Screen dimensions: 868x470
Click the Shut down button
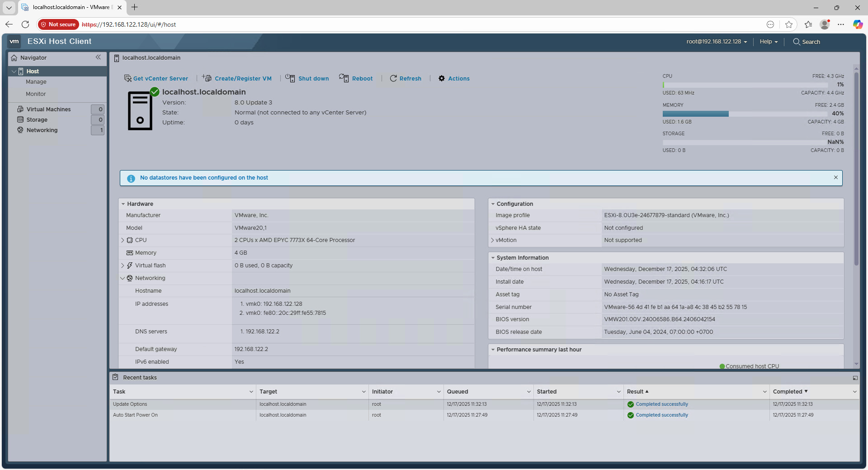307,78
